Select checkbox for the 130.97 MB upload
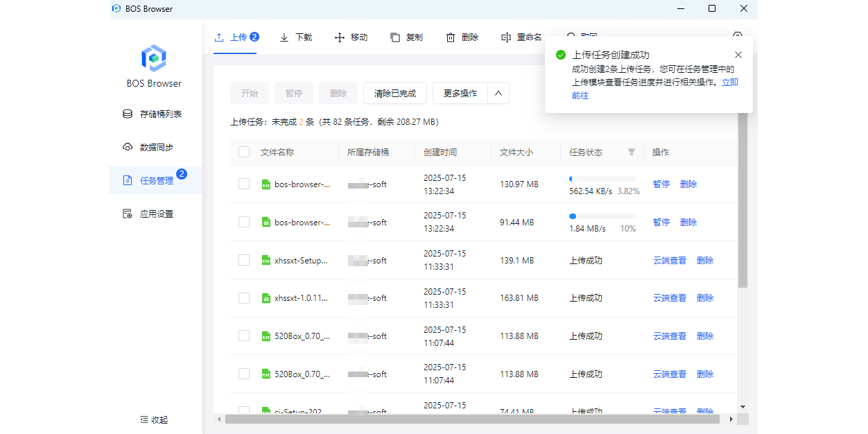Image resolution: width=868 pixels, height=434 pixels. [244, 184]
